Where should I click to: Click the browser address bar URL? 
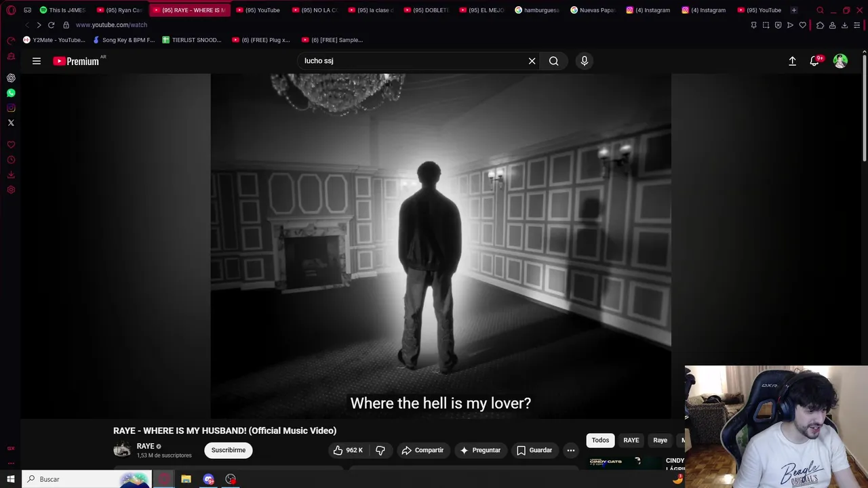pos(111,25)
